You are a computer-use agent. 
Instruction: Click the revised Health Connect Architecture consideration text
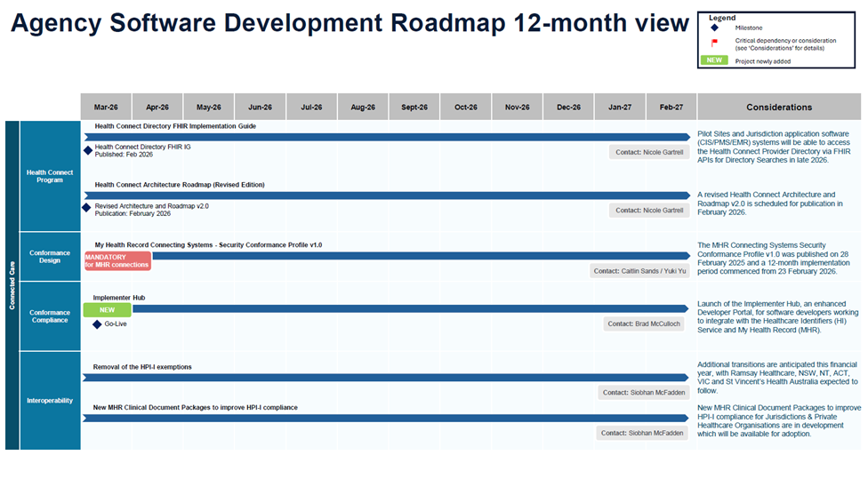pos(770,204)
